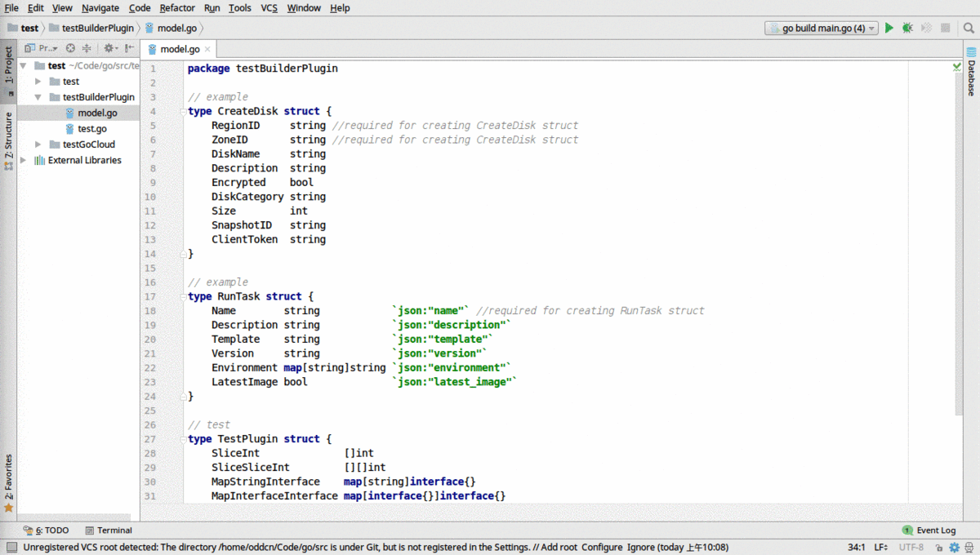Expand the testGoCloud folder arrow

point(38,144)
